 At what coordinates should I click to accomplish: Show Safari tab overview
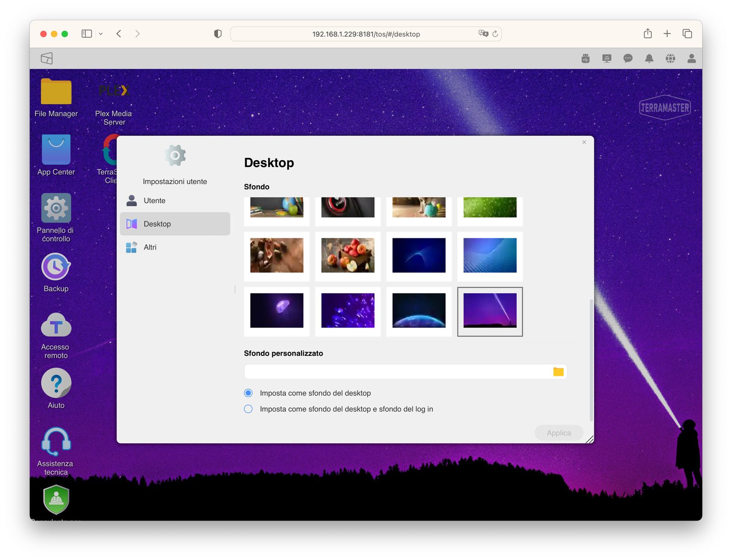pyautogui.click(x=687, y=33)
